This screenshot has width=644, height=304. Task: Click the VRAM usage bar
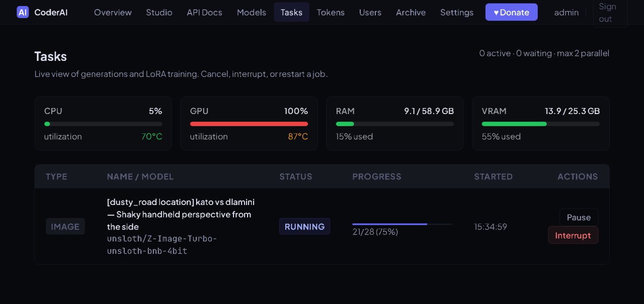tap(541, 124)
